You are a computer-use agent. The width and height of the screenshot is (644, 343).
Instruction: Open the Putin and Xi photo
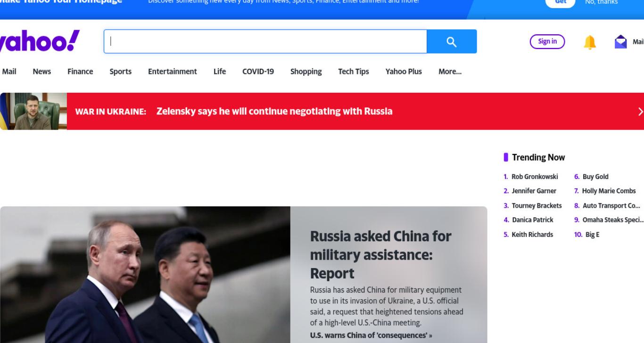(145, 275)
